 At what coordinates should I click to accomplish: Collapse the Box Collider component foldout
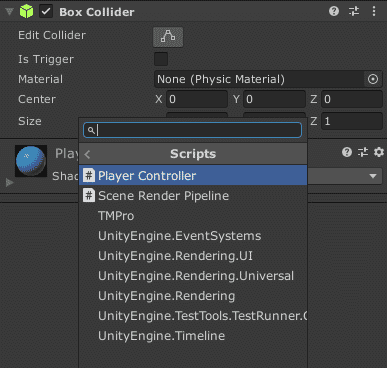pyautogui.click(x=9, y=12)
